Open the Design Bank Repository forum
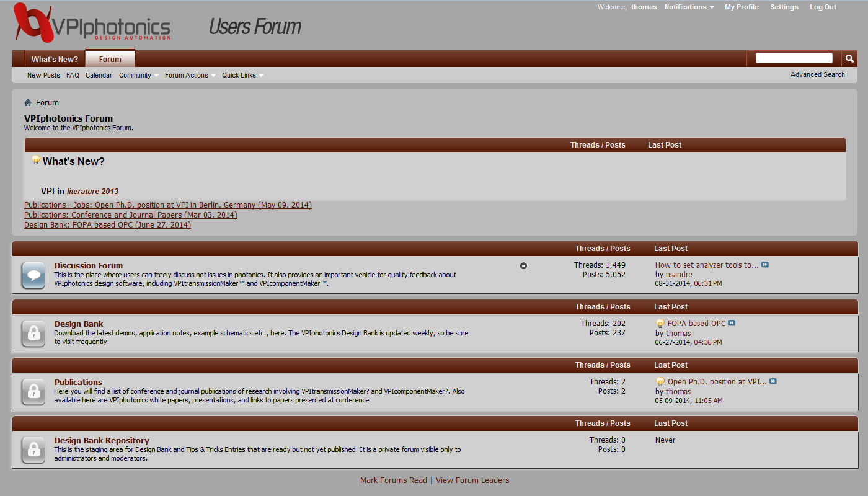Screen dimensions: 868x496 pos(102,440)
